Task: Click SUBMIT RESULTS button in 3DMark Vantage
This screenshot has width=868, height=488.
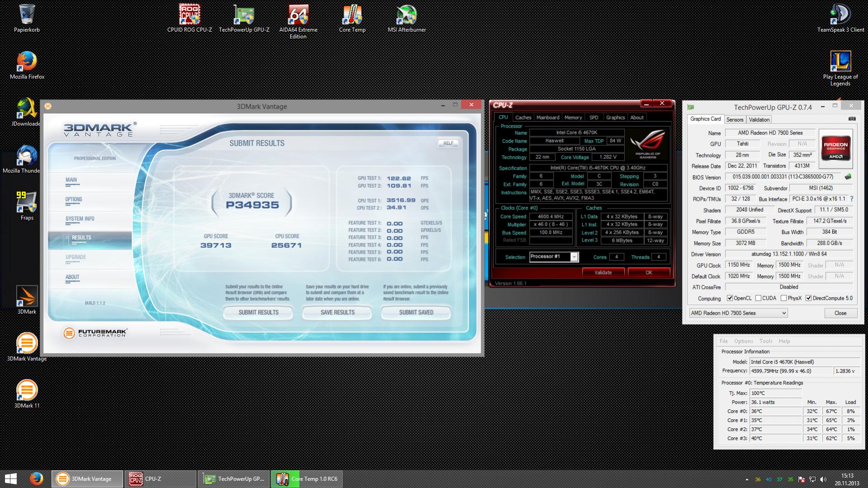Action: tap(258, 313)
